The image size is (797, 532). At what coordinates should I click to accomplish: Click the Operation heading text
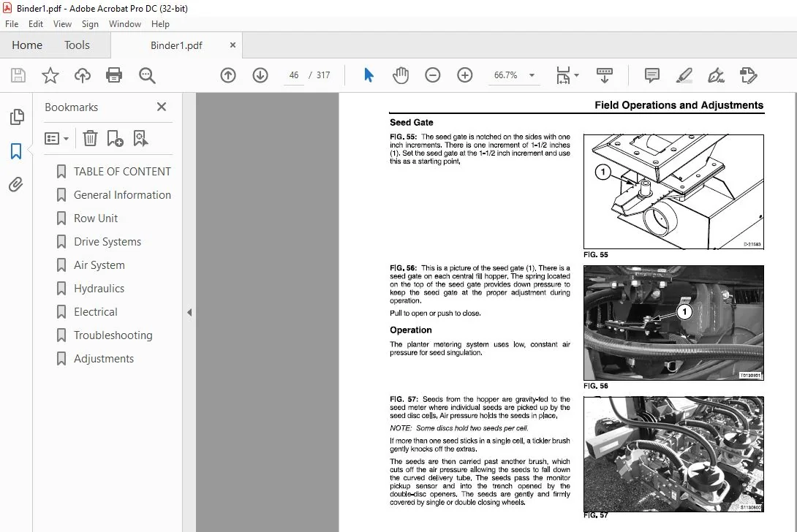(411, 330)
